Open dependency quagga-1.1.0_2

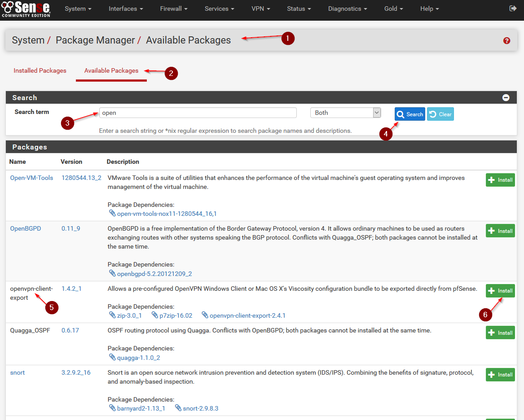coord(138,358)
